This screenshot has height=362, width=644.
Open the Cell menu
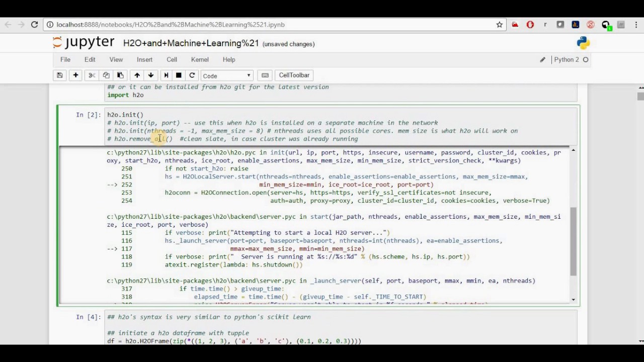(172, 59)
